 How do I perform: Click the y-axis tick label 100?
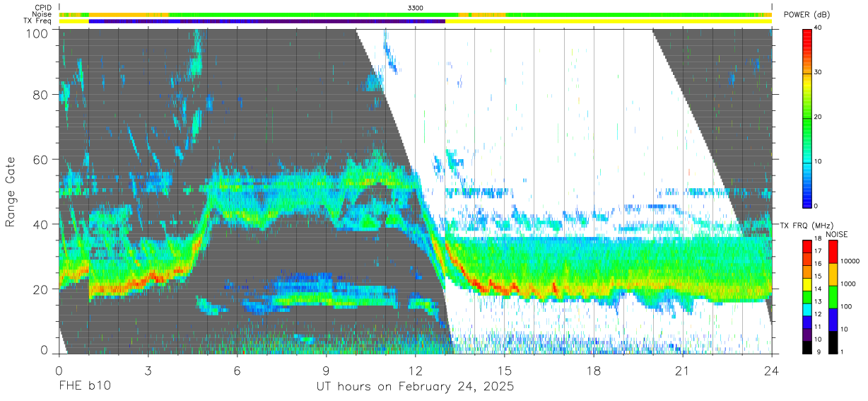tap(37, 33)
